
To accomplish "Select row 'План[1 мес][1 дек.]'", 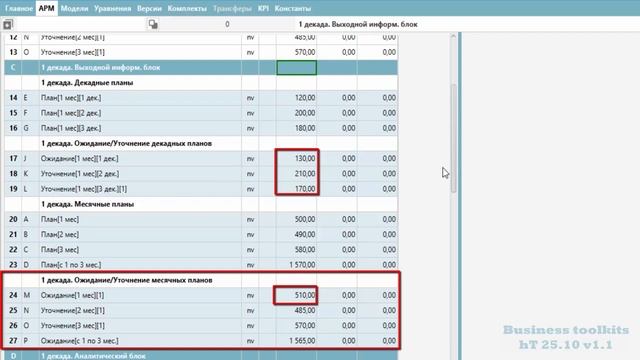I will (201, 98).
